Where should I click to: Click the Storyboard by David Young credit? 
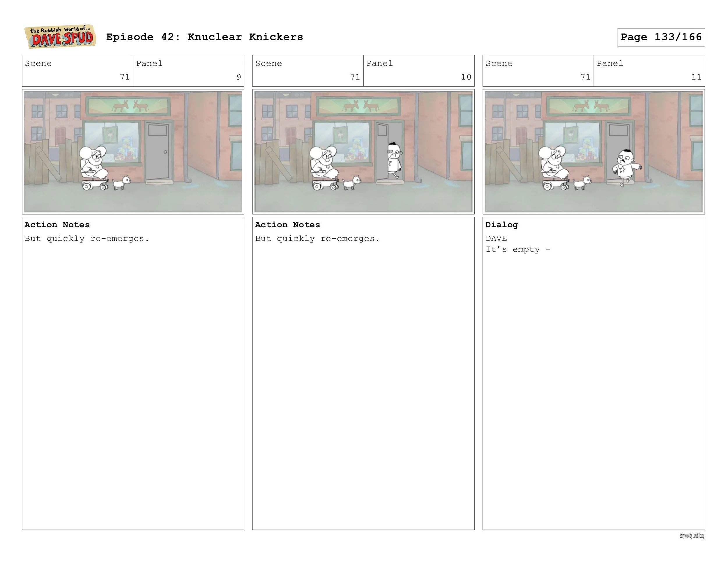[x=692, y=536]
